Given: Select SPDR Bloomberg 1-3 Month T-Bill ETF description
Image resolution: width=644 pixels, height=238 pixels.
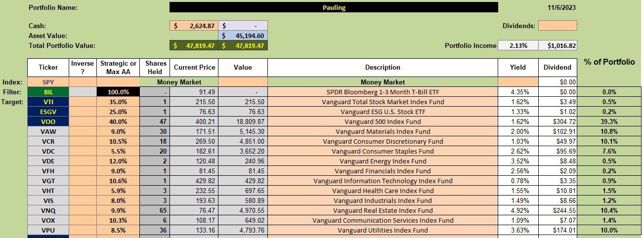Looking at the screenshot, I should (x=383, y=92).
